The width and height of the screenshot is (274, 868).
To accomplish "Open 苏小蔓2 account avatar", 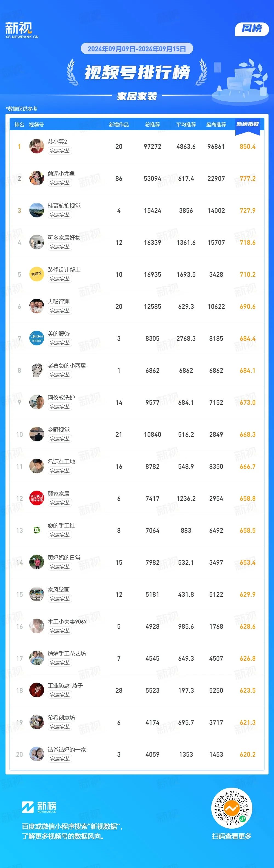I will coord(36,146).
